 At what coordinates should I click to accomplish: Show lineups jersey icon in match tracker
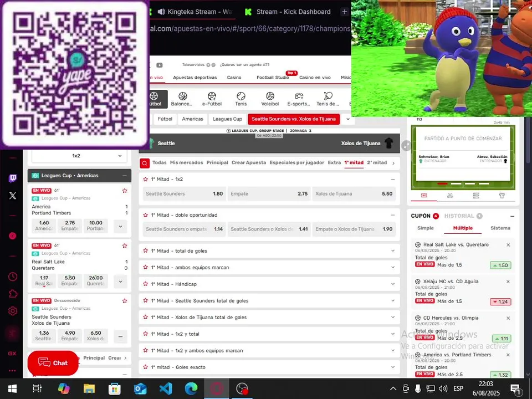(502, 196)
